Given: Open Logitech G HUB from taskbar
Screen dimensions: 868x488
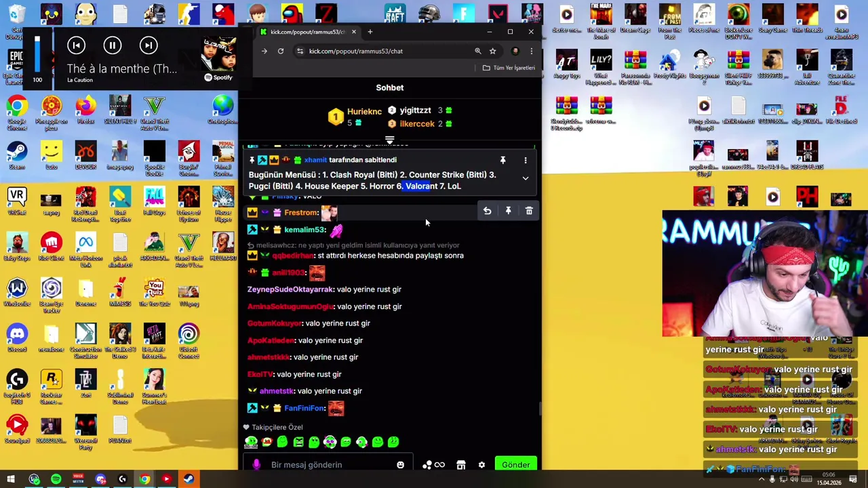Looking at the screenshot, I should (x=122, y=479).
